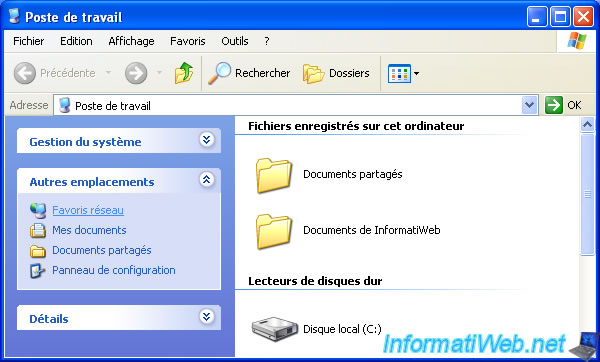Viewport: 600px width, 362px height.
Task: Click the green OK go arrow
Action: (554, 105)
